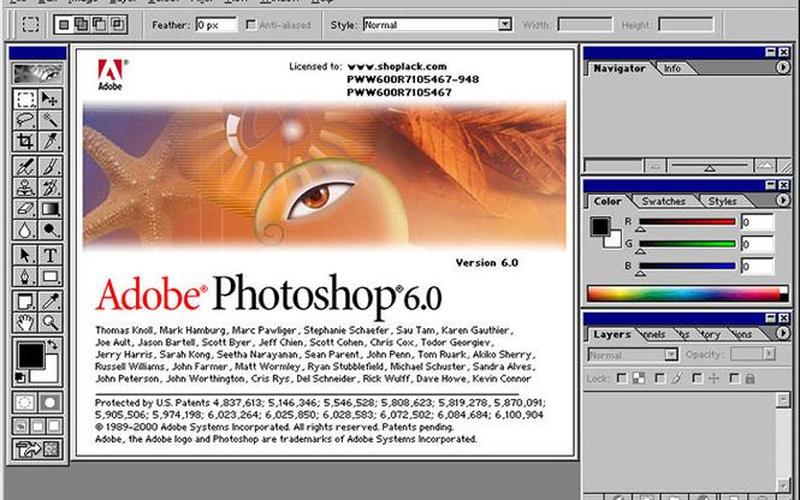Toggle the Anti-aliased checkbox
The image size is (800, 500).
click(251, 24)
